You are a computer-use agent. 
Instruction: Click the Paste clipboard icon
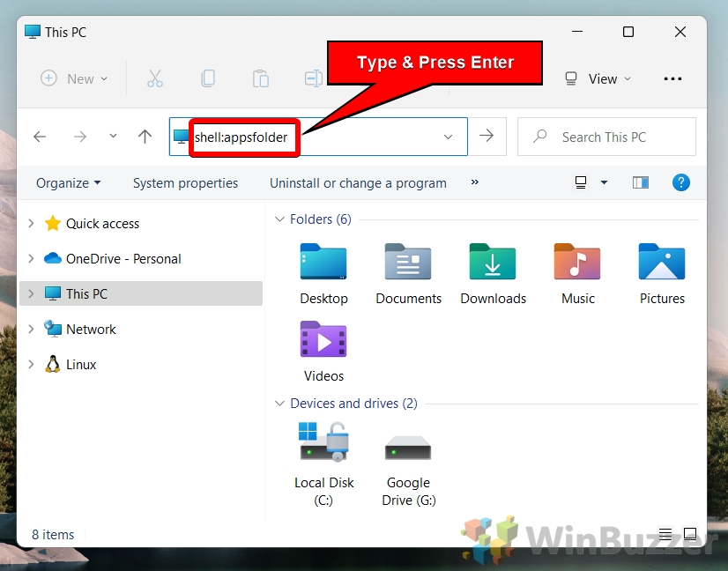(x=261, y=78)
